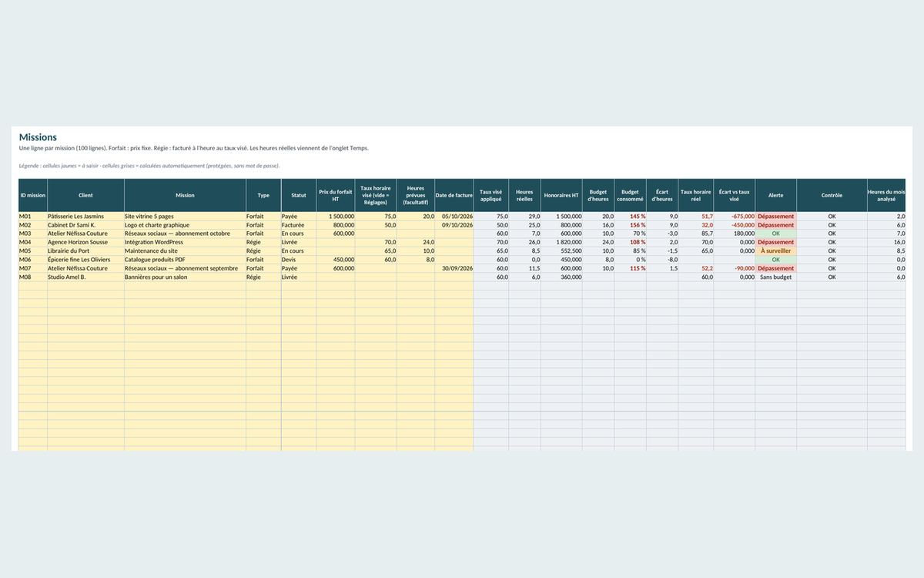This screenshot has width=924, height=578.
Task: Select mission ID cell 'M08'
Action: (32, 277)
